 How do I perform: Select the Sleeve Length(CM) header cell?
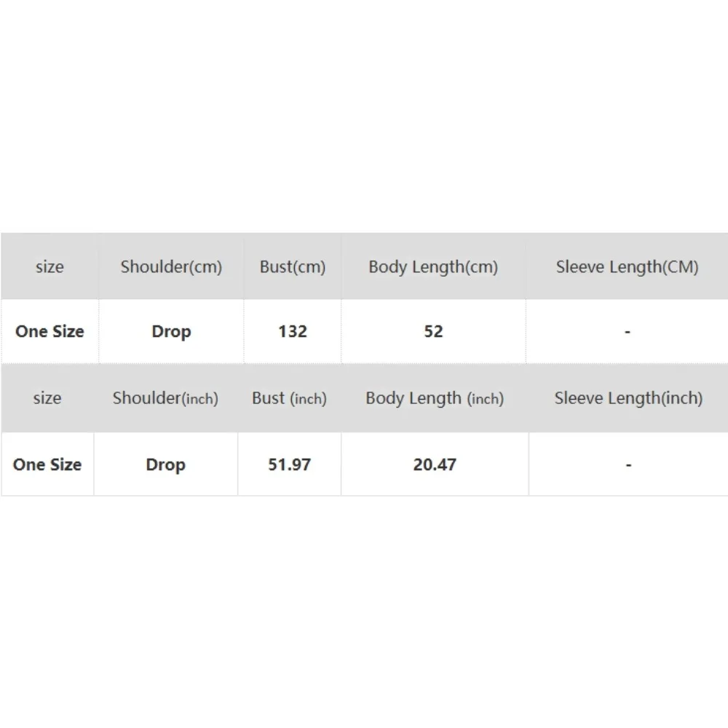pos(627,266)
